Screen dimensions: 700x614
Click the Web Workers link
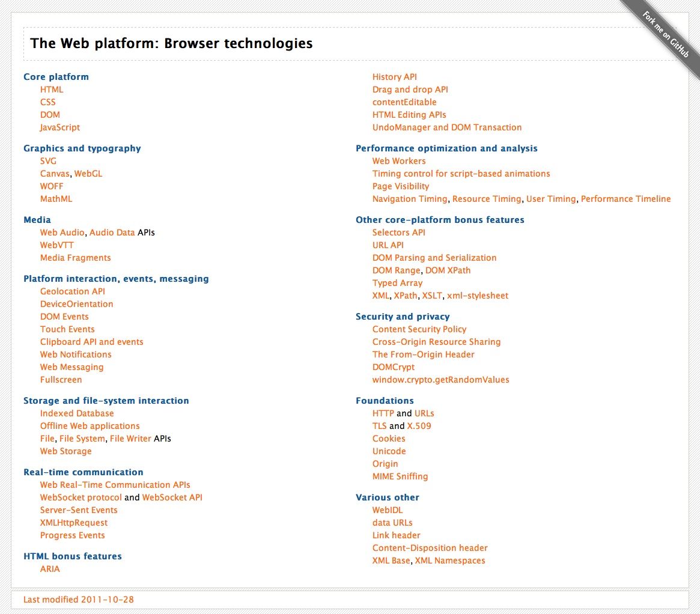pos(398,160)
